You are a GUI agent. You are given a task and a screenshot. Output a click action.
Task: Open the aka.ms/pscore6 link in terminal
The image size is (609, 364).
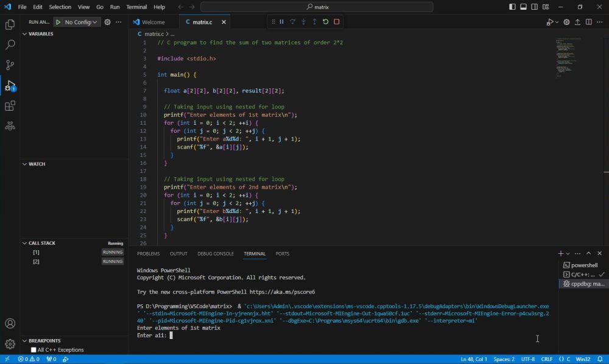pyautogui.click(x=283, y=292)
